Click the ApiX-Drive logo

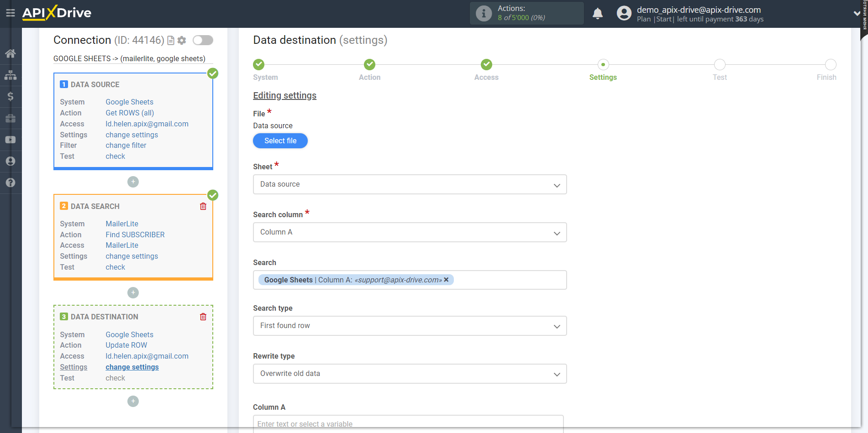tap(57, 13)
